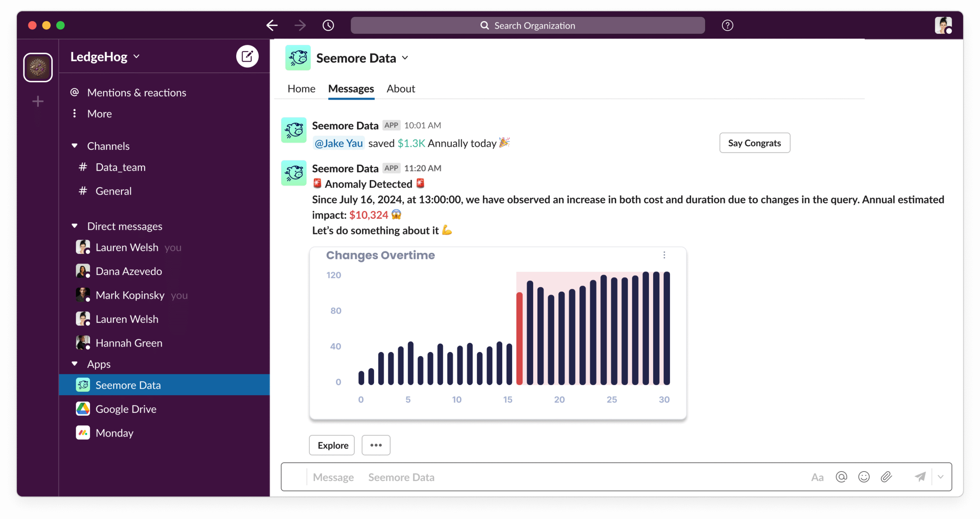Image resolution: width=980 pixels, height=519 pixels.
Task: Go back using the back arrow
Action: pos(272,26)
